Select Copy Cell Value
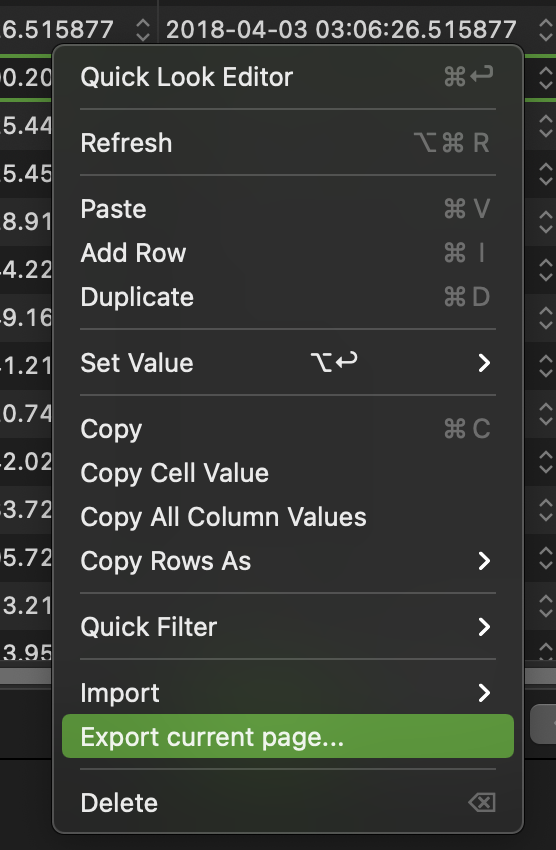Viewport: 556px width, 850px height. 288,473
